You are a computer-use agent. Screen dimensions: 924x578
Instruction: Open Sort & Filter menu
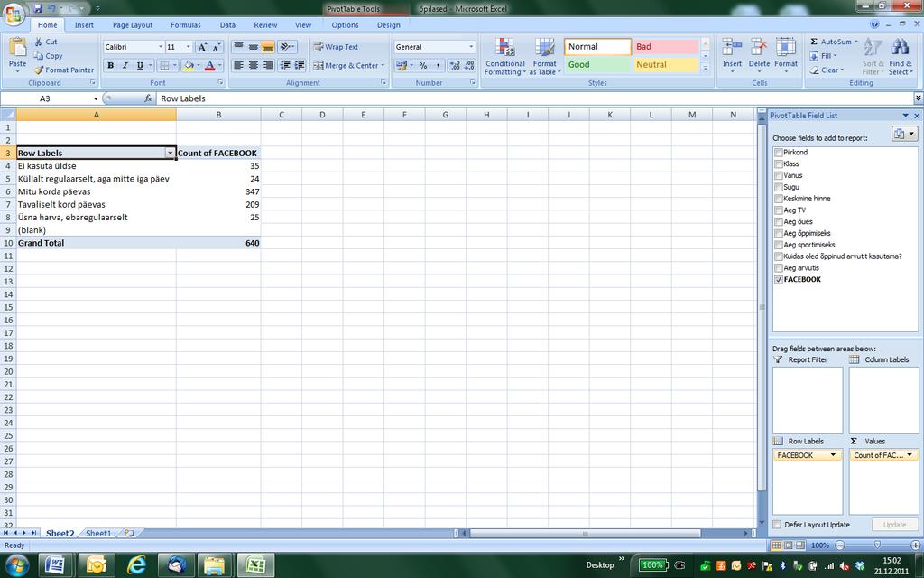[873, 57]
